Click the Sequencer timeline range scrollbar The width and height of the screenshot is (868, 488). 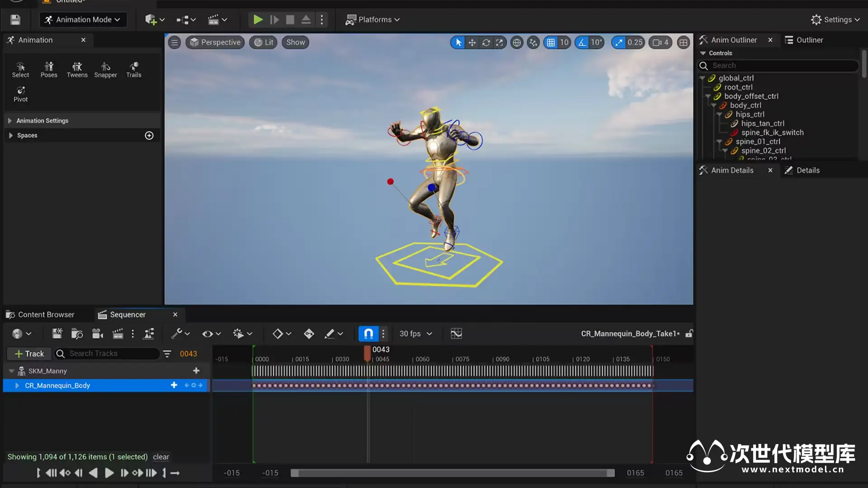[x=452, y=473]
